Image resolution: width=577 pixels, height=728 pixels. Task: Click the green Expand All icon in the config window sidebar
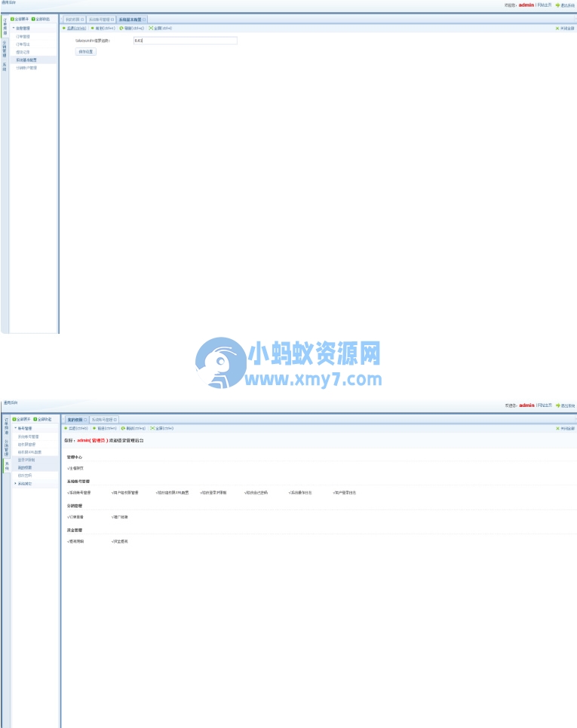tap(13, 19)
